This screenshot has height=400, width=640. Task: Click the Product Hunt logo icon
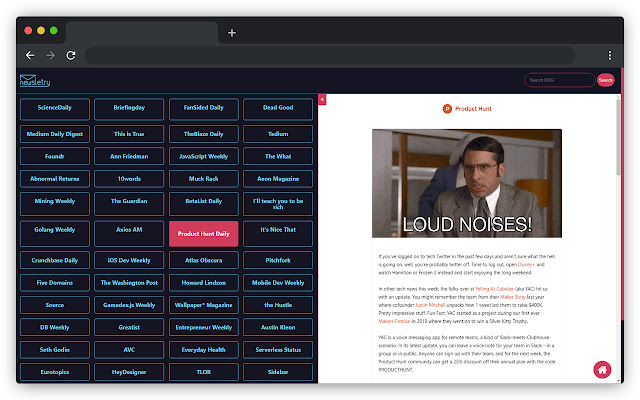click(447, 109)
